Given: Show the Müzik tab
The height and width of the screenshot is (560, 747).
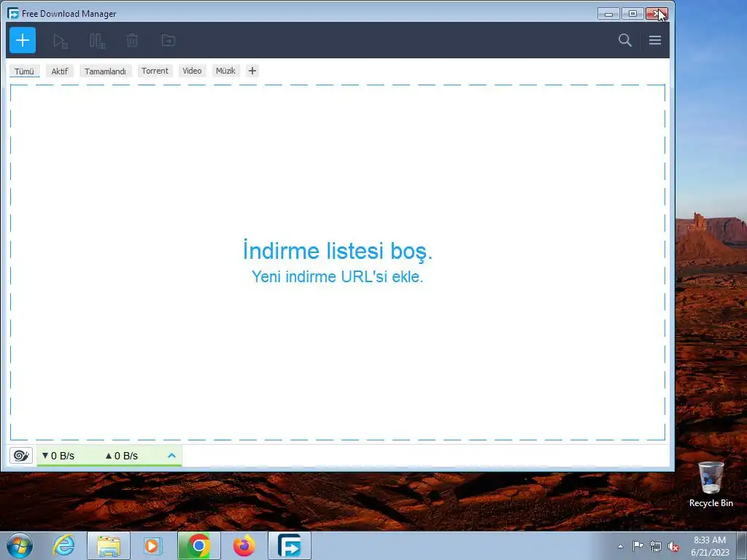Looking at the screenshot, I should tap(225, 71).
